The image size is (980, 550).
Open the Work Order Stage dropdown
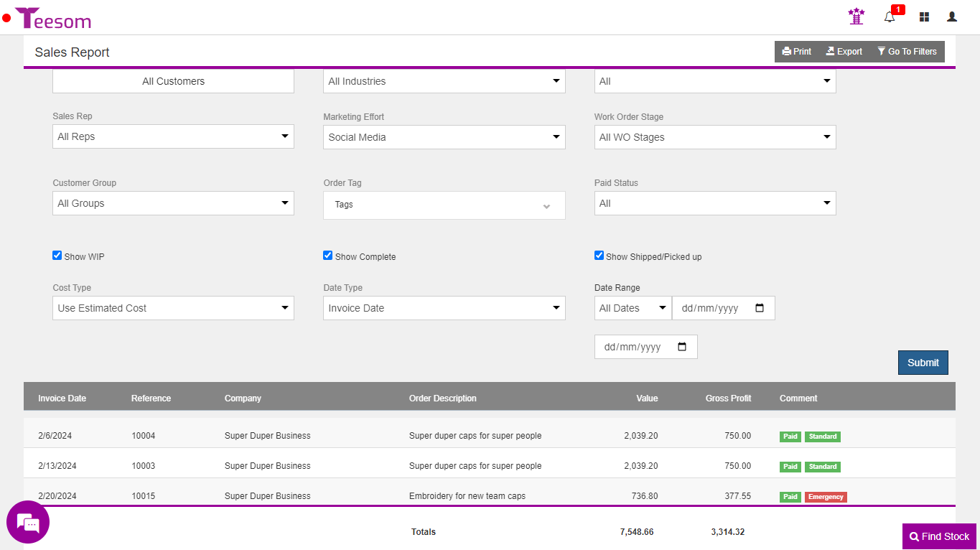(x=714, y=137)
